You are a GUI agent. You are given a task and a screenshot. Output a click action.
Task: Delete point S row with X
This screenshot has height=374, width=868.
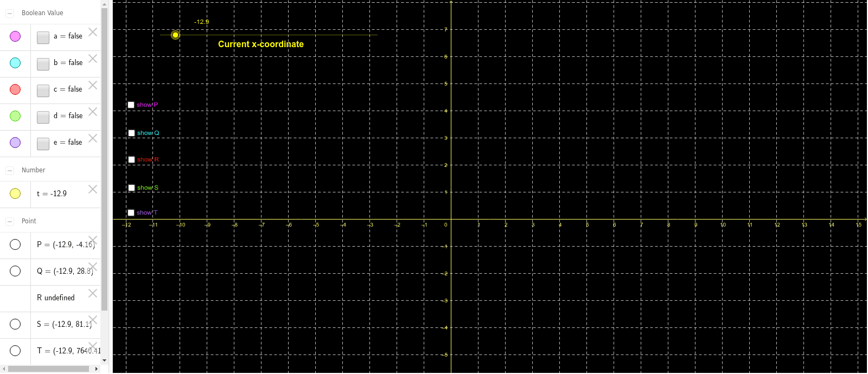[93, 320]
